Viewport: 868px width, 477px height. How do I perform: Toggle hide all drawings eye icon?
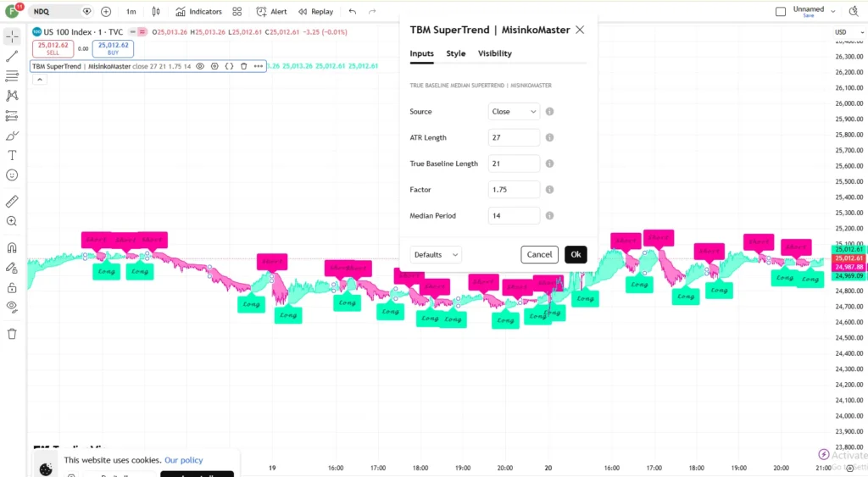pyautogui.click(x=12, y=307)
